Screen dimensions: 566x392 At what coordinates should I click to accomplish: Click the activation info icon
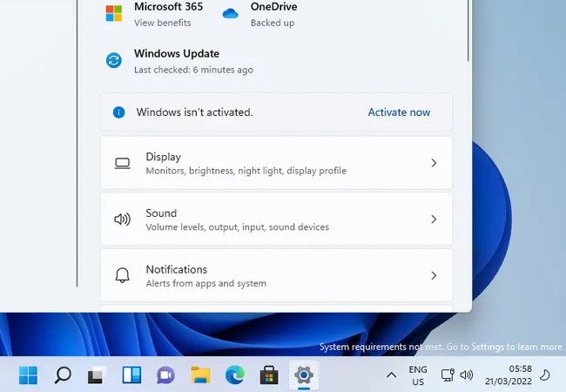point(118,112)
